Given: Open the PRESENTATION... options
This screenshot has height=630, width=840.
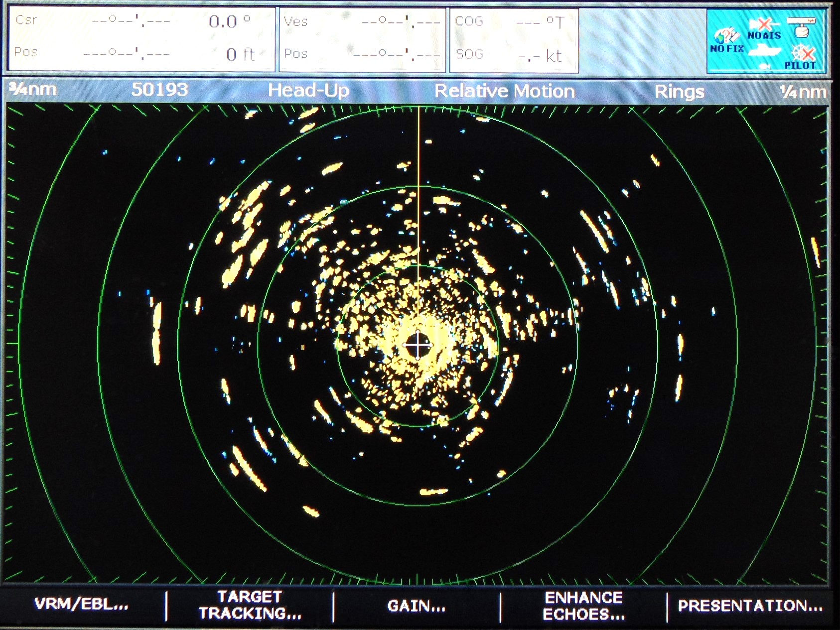Looking at the screenshot, I should point(750,606).
